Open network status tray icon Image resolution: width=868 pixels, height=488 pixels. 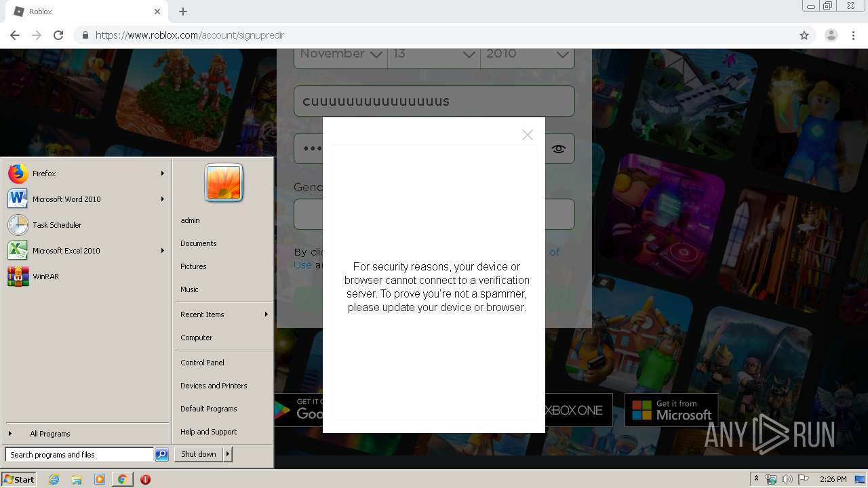click(x=771, y=479)
